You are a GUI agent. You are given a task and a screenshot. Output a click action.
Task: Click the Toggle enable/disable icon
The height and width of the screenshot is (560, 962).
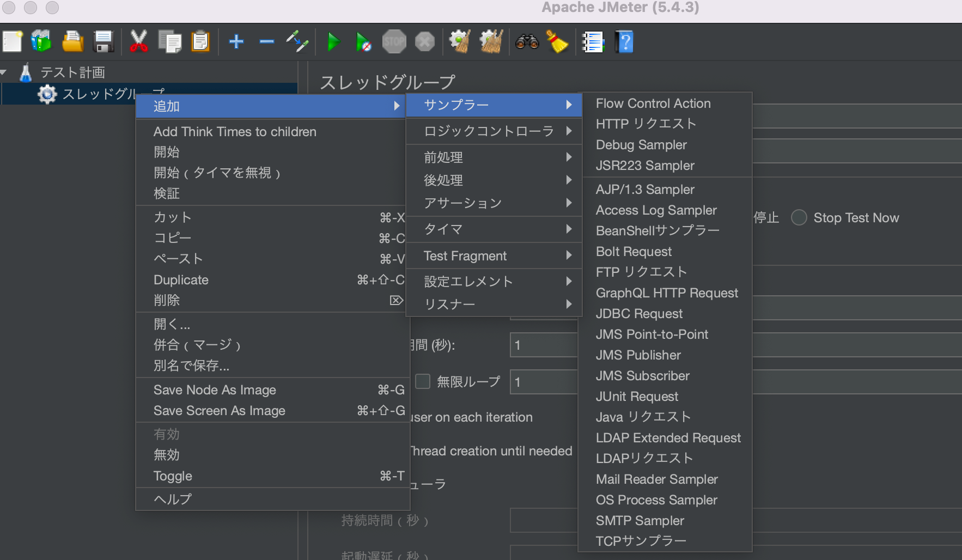[x=297, y=41]
